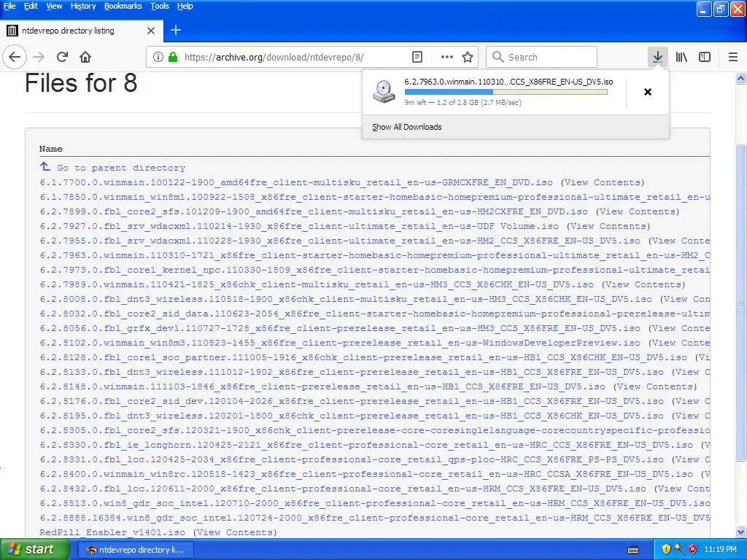The height and width of the screenshot is (560, 747).
Task: Open the 6.2.8400.0.winmain_win8rc ISO link
Action: pyautogui.click(x=366, y=474)
